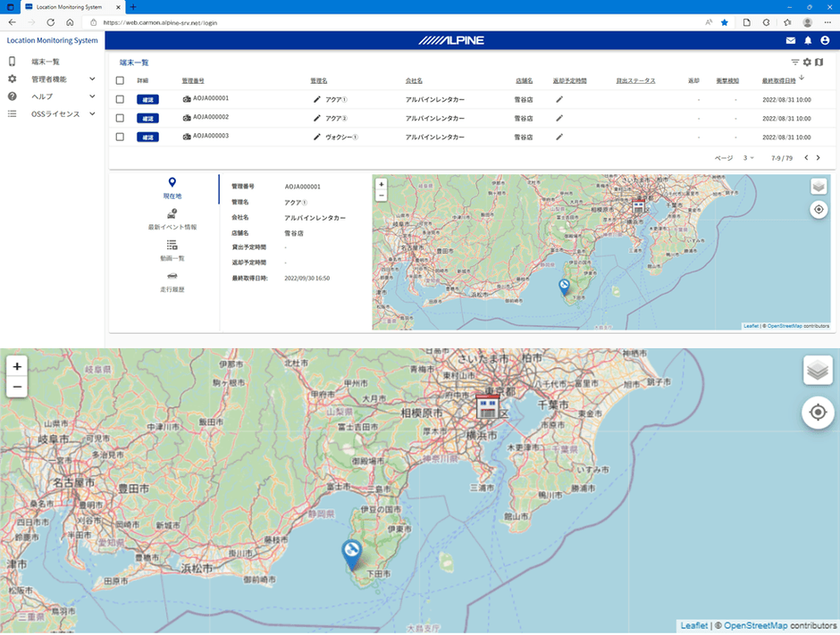840x635 pixels.
Task: Check the box for row AOJA000001
Action: pos(121,99)
